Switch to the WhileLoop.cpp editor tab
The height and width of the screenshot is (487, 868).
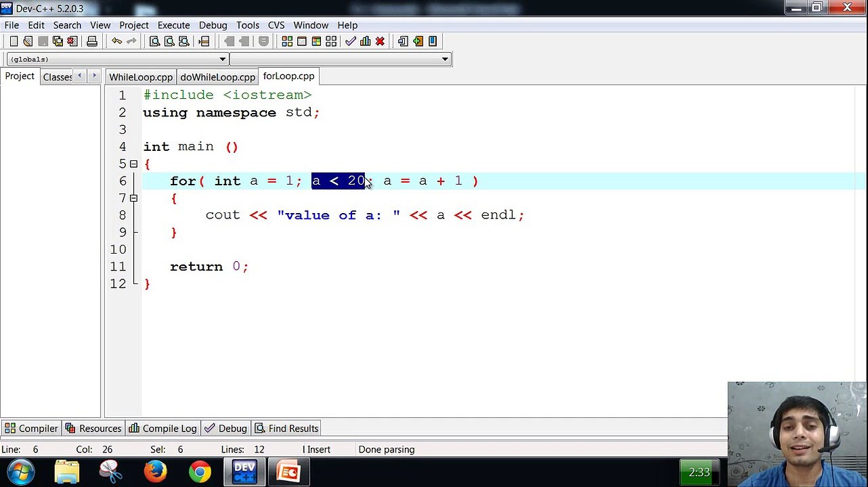(141, 77)
